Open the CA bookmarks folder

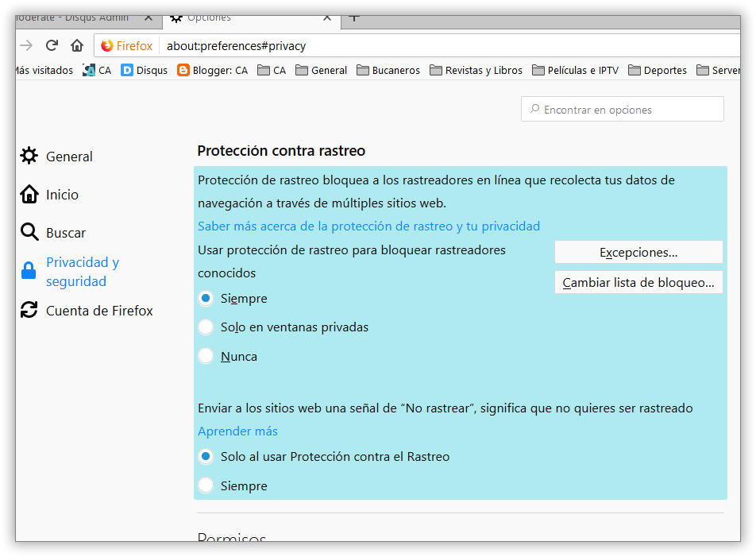pos(272,71)
